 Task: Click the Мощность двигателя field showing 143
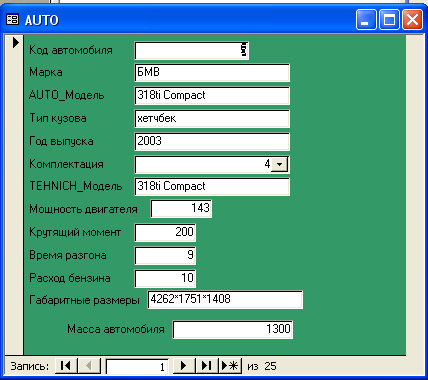pyautogui.click(x=181, y=209)
